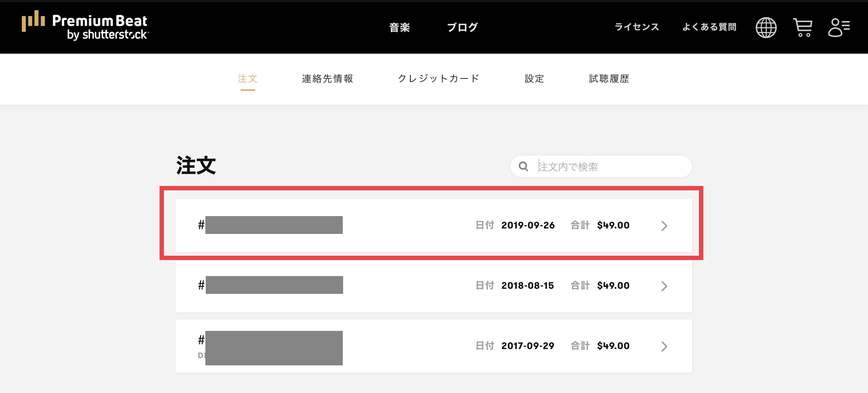The height and width of the screenshot is (393, 868).
Task: Click the PremiumBeat logo
Action: pyautogui.click(x=85, y=27)
